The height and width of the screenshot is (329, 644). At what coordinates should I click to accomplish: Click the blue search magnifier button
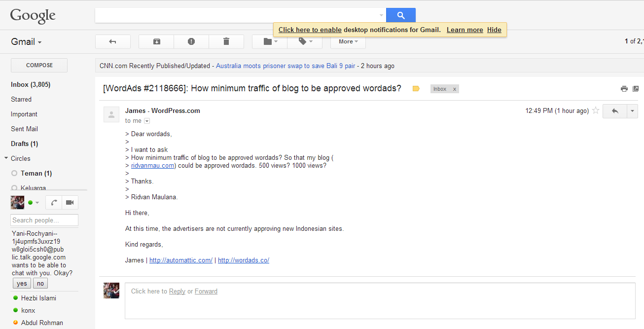pyautogui.click(x=401, y=15)
